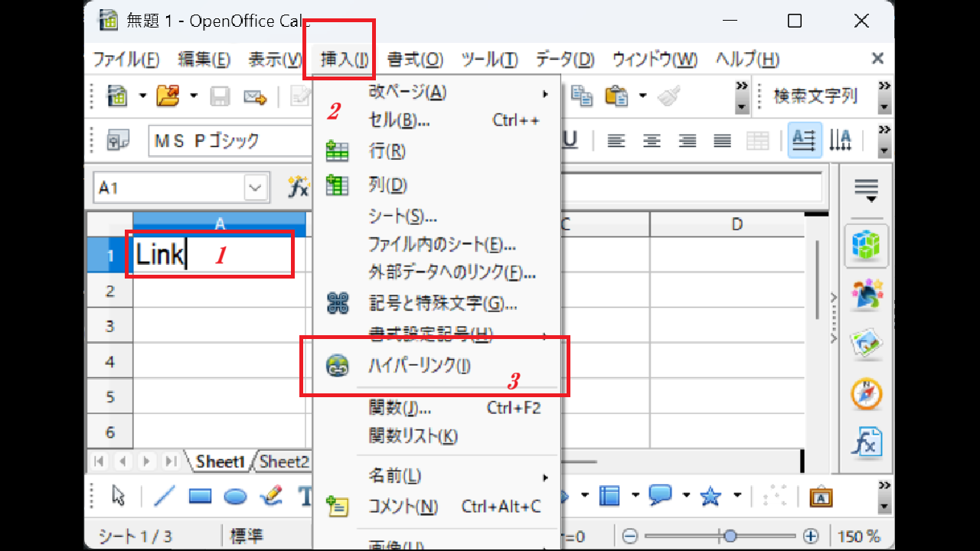
Task: Expand the Formatting toolbar overflow chevron
Action: point(885,140)
